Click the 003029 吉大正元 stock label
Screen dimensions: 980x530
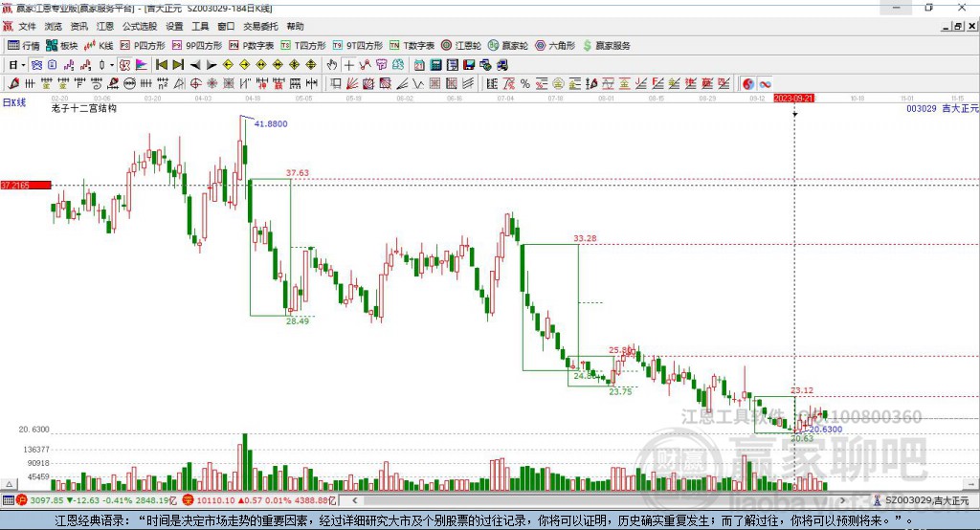pyautogui.click(x=942, y=109)
